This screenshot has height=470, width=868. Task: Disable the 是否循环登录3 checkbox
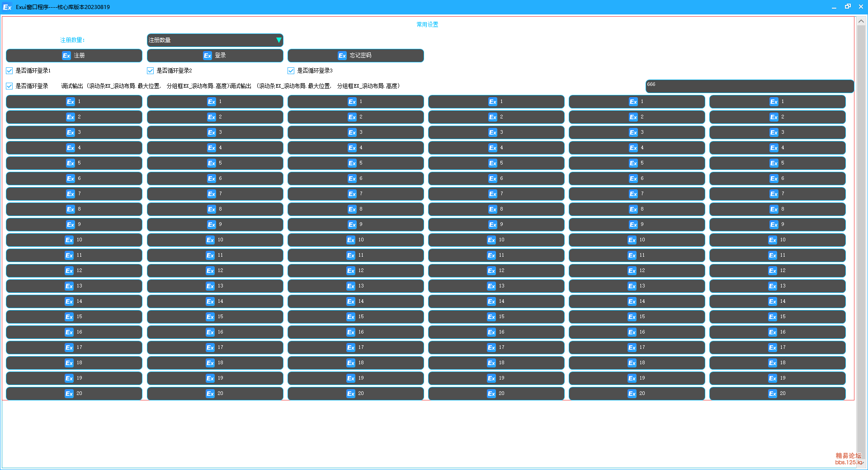(291, 71)
